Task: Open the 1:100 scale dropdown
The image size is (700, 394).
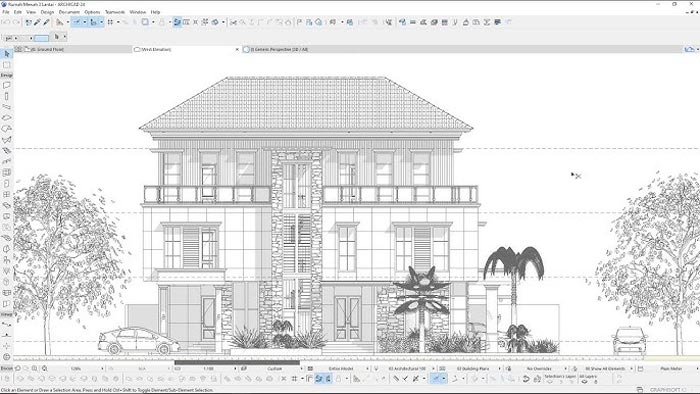Action: (208, 369)
